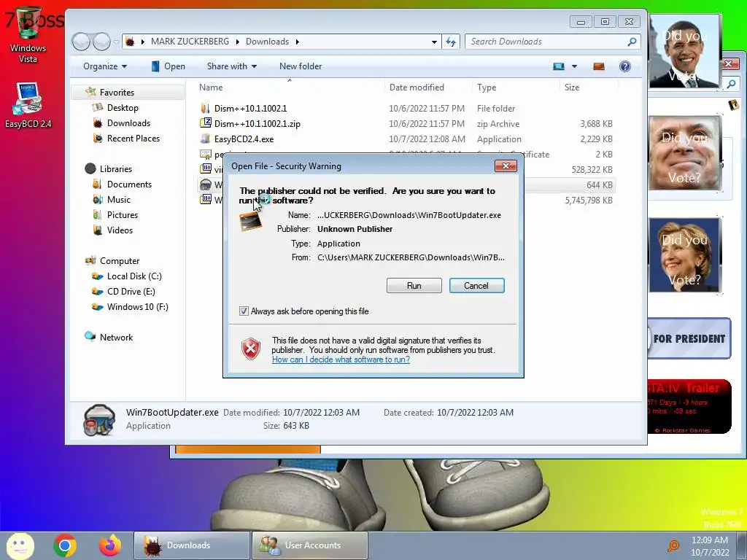Screen dimensions: 747x560
Task: Open the Start menu smiley button
Action: (x=20, y=545)
